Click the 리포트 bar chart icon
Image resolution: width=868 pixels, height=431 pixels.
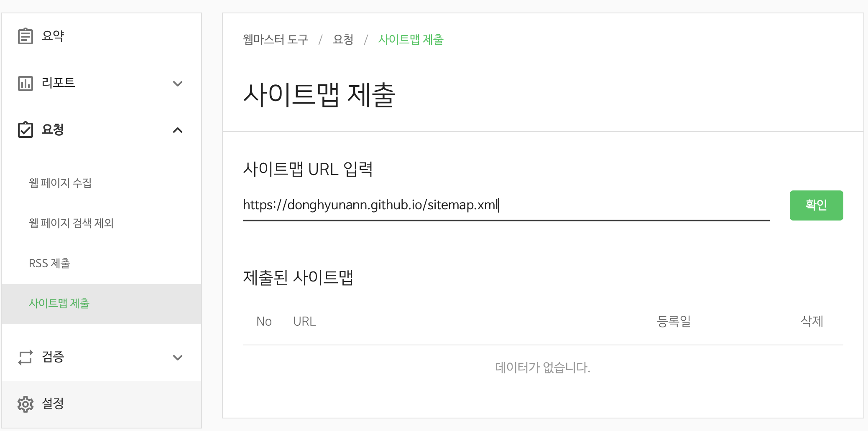[26, 83]
